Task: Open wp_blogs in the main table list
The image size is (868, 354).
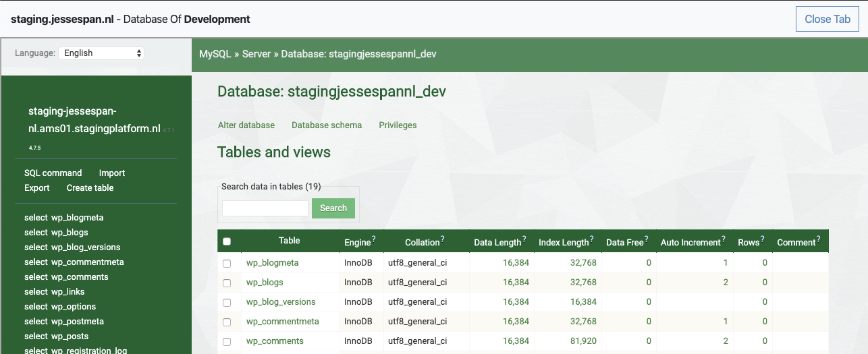Action: [265, 283]
